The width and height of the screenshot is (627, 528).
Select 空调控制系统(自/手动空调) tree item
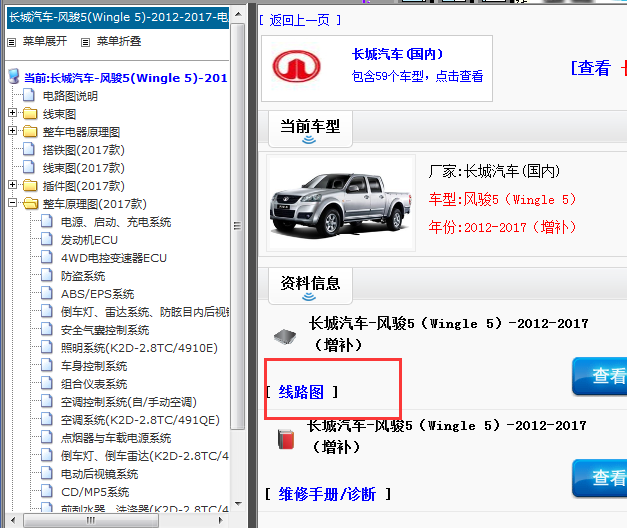click(x=129, y=402)
